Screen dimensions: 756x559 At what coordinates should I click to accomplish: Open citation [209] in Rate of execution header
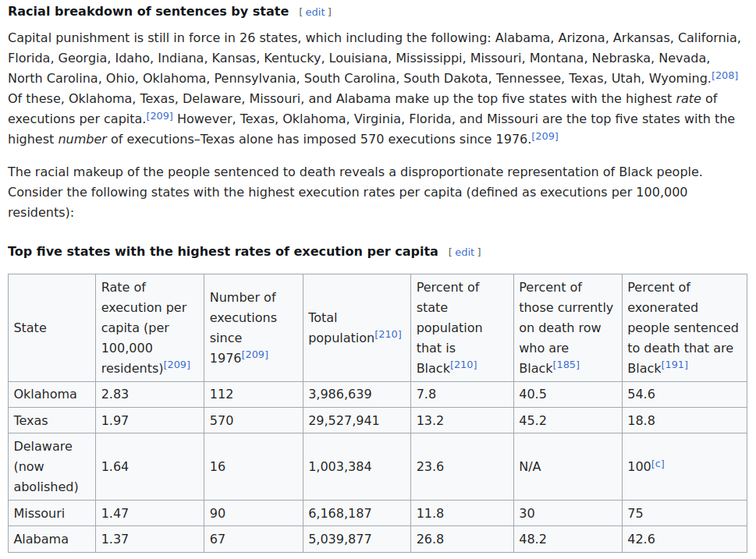[x=177, y=365]
